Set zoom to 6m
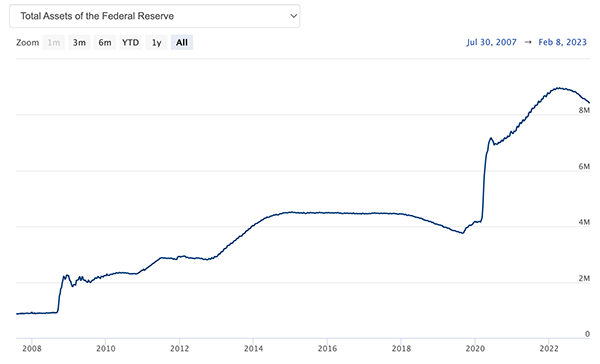 pos(105,42)
